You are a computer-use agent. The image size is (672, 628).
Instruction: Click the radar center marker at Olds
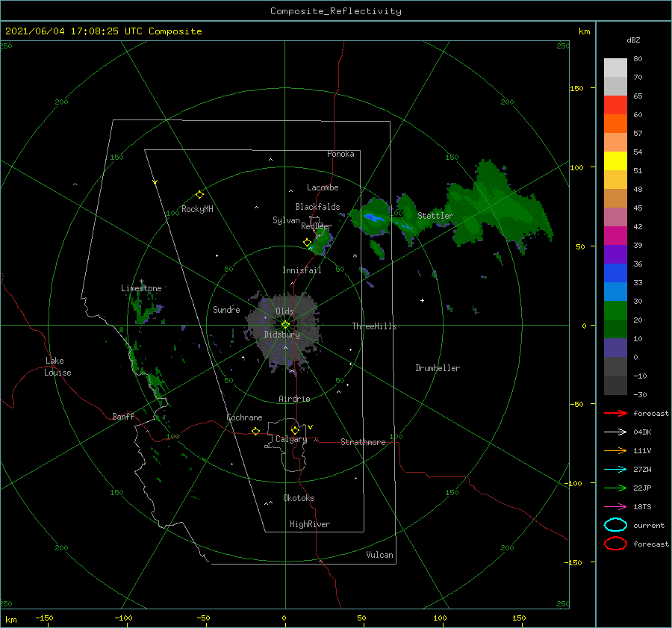coord(285,325)
